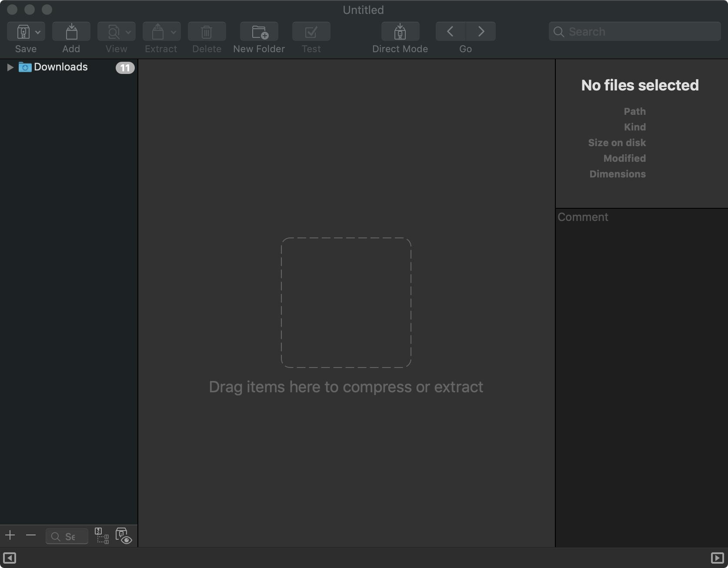Click the Save archive toolbar icon

pos(23,32)
